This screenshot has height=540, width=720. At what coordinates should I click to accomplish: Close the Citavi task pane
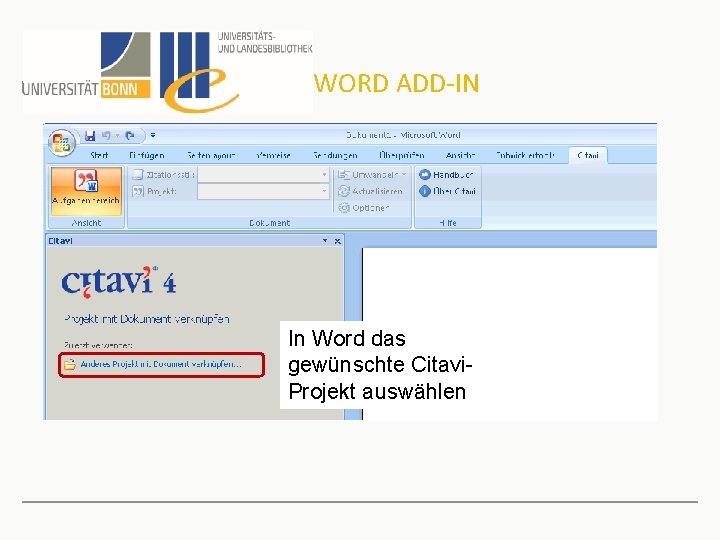(x=338, y=241)
